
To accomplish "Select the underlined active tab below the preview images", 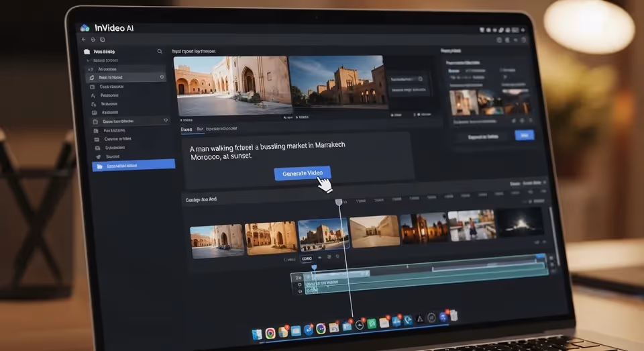I will click(186, 130).
